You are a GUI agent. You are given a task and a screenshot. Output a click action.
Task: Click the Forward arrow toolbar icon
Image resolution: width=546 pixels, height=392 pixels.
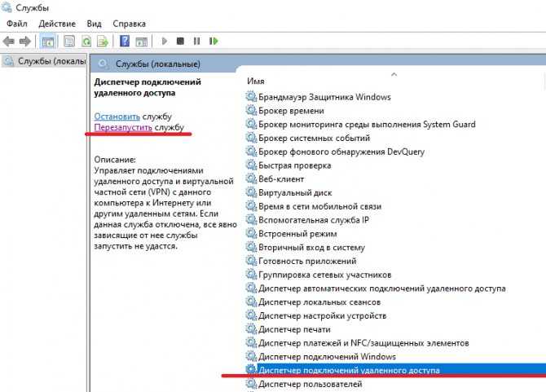24,42
